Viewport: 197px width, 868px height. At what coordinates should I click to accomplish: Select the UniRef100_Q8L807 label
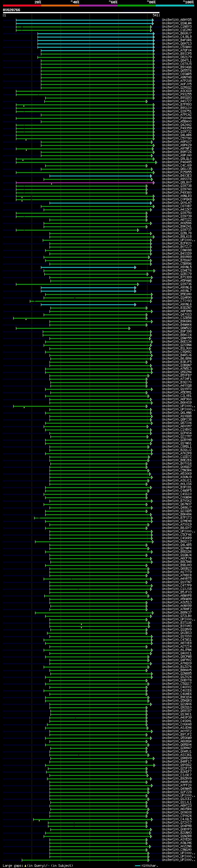(x=177, y=183)
